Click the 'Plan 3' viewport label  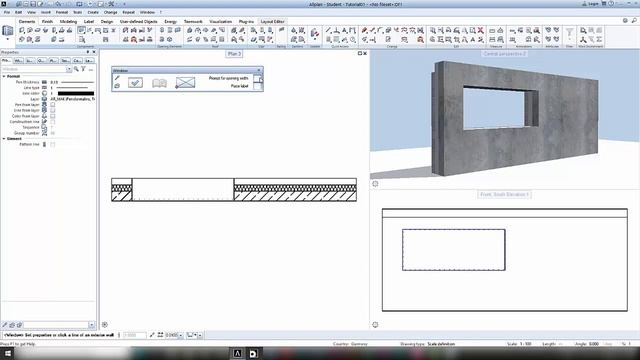234,54
